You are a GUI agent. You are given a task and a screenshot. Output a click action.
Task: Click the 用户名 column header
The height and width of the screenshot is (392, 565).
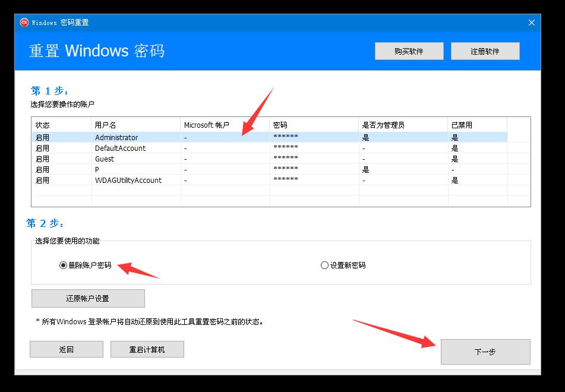point(136,125)
